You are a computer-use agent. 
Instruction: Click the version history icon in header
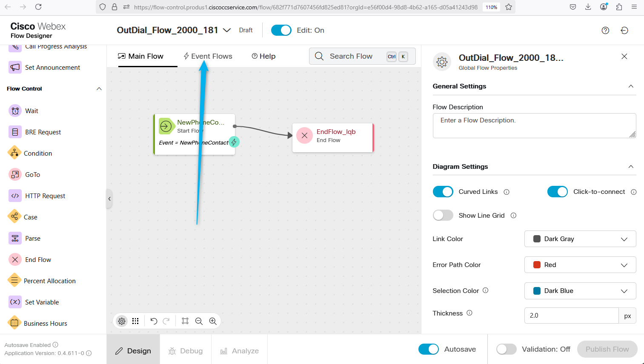[x=624, y=30]
